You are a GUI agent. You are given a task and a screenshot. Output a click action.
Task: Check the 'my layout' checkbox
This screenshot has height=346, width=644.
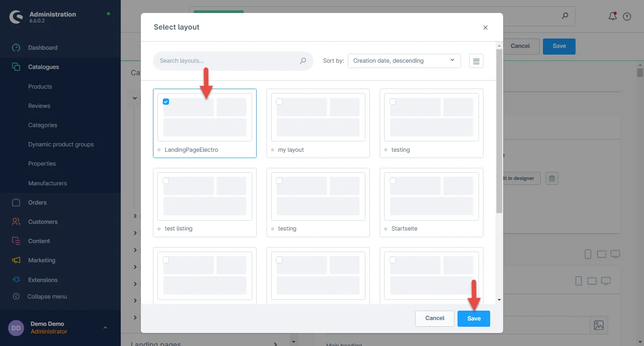click(280, 102)
